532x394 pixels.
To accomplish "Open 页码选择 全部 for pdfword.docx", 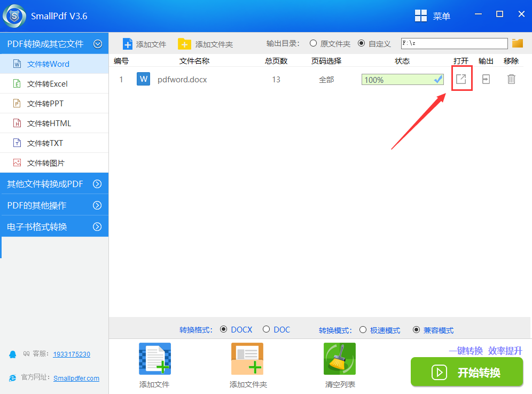I will click(x=326, y=80).
